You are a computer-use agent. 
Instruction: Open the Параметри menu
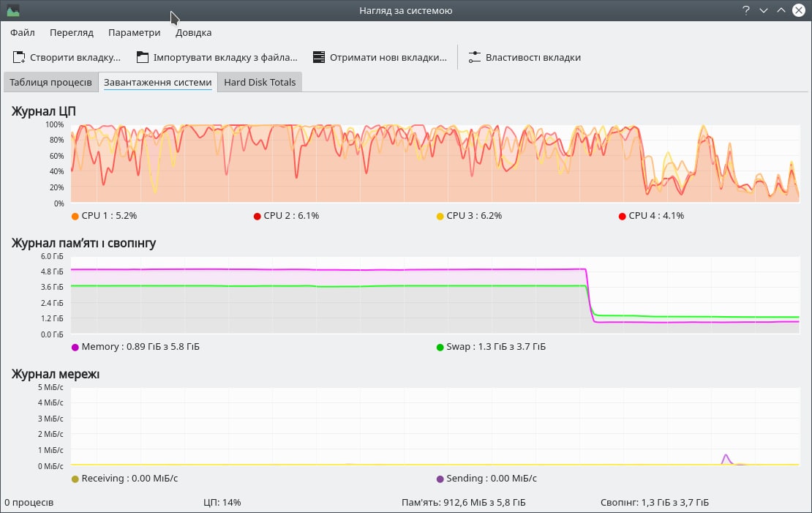click(134, 33)
